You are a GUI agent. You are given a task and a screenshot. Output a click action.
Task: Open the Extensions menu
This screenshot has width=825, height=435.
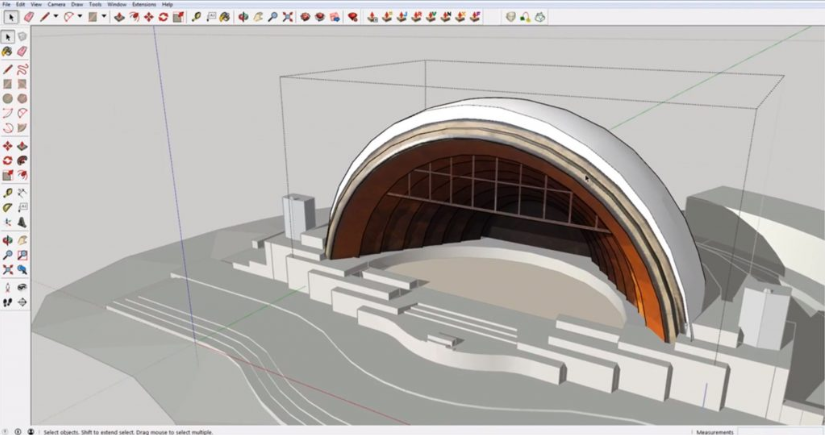point(145,5)
